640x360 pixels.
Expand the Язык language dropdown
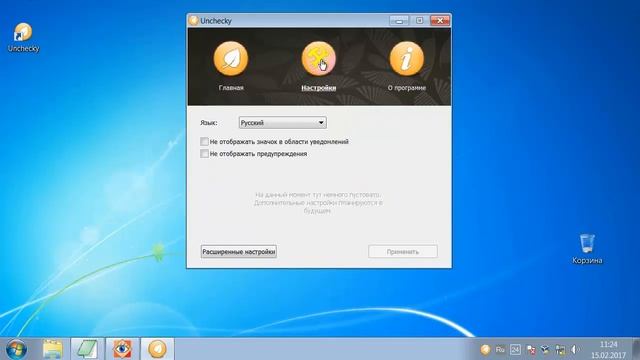[282, 122]
